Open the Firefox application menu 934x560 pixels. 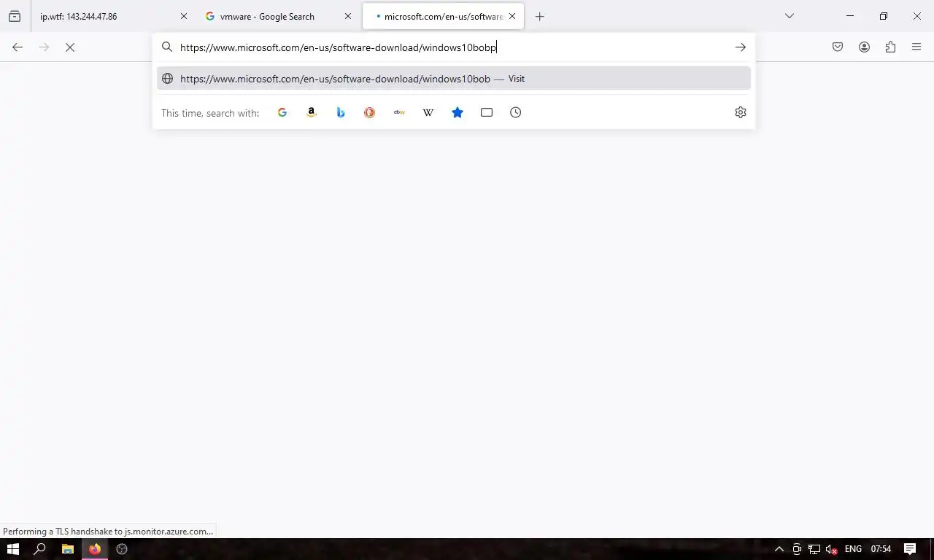pos(916,47)
